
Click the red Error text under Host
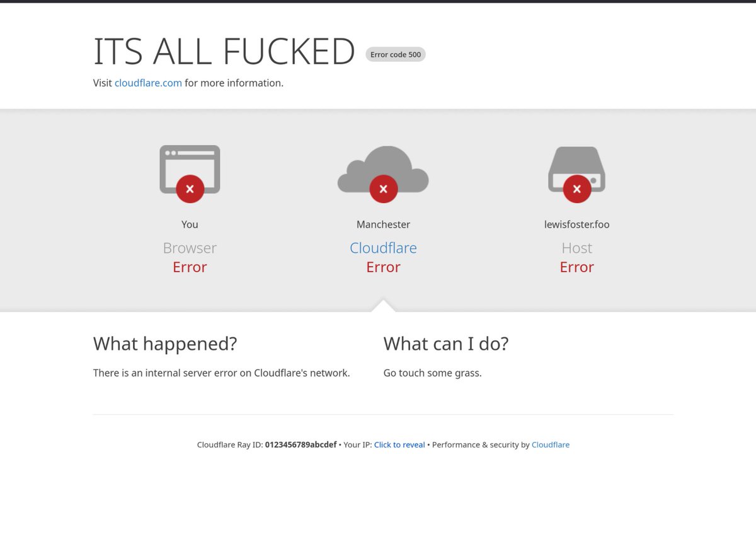coord(576,267)
